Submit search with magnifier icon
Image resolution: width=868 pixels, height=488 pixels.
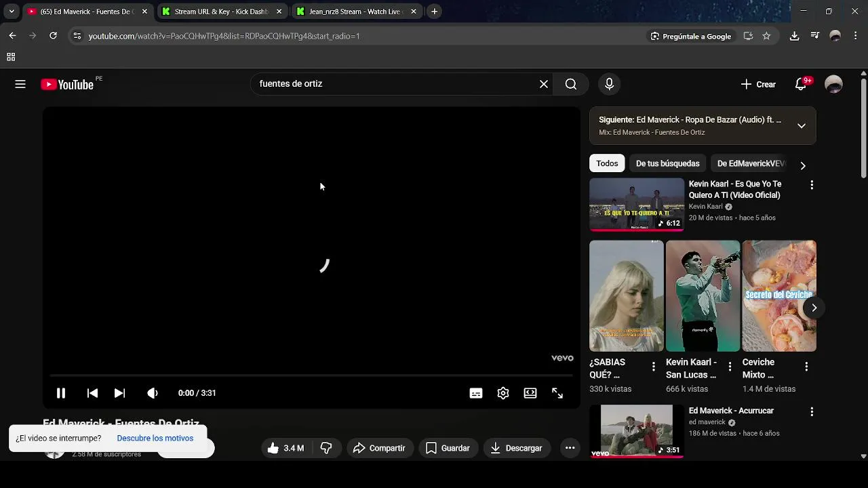(x=571, y=84)
